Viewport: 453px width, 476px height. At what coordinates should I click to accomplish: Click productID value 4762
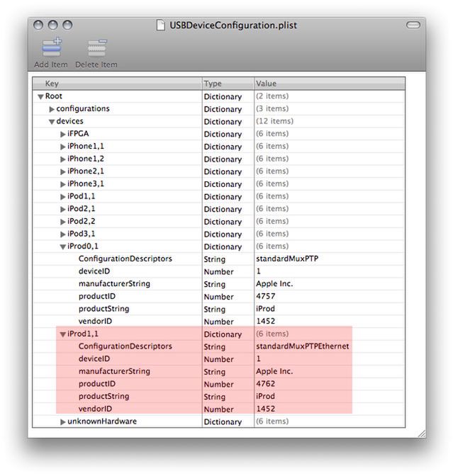point(266,384)
